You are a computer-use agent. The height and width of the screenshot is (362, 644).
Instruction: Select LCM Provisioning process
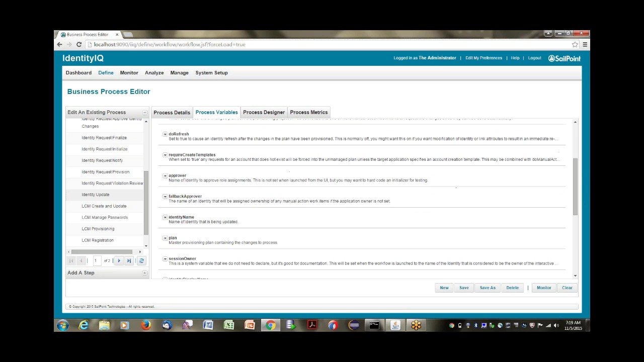(98, 229)
